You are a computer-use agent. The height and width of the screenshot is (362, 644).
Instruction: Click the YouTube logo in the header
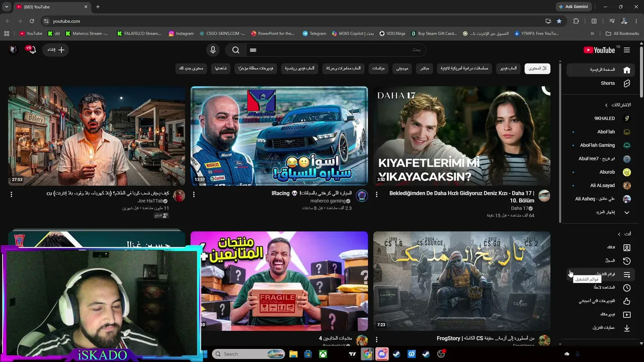(x=599, y=50)
